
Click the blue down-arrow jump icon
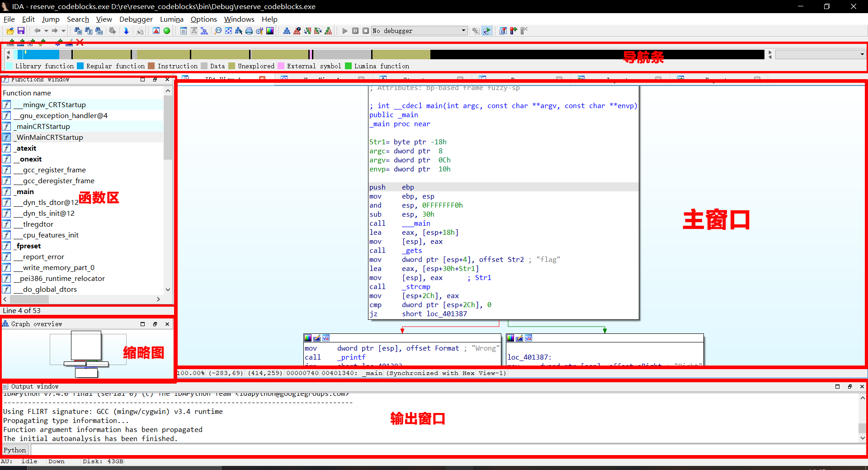click(x=126, y=31)
